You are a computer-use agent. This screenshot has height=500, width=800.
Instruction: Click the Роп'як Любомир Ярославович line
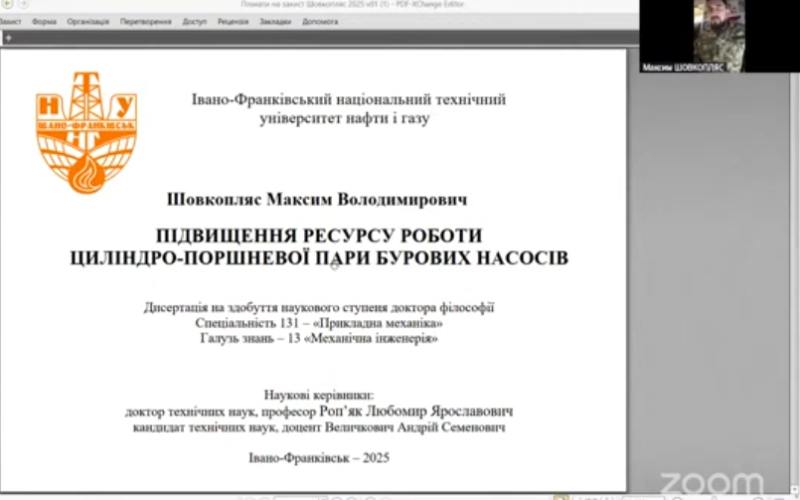click(x=319, y=411)
